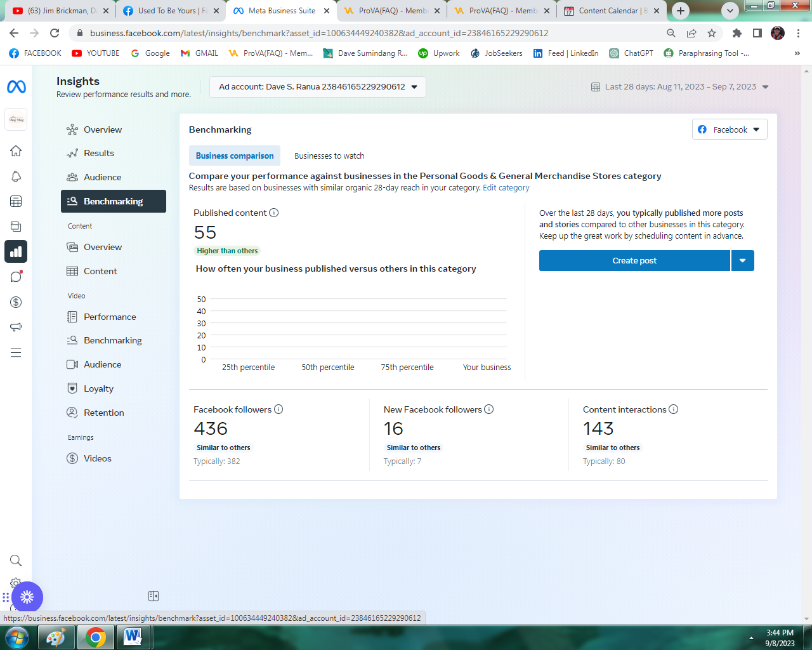Screen dimensions: 812x650
Task: Expand the arrow next to Create post
Action: pos(743,261)
